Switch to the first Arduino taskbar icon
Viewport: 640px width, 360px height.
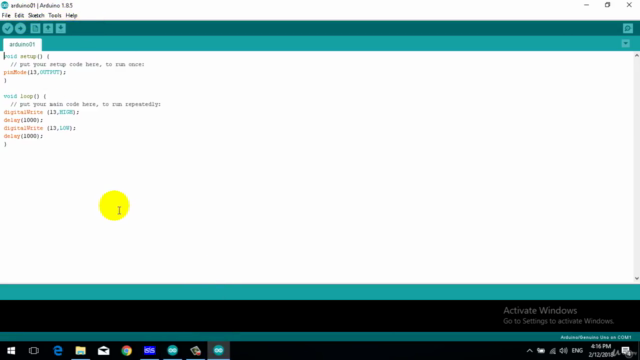(x=173, y=351)
